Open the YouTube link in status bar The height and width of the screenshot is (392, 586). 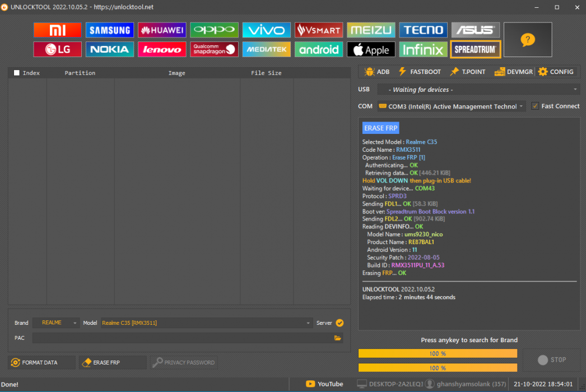(324, 384)
